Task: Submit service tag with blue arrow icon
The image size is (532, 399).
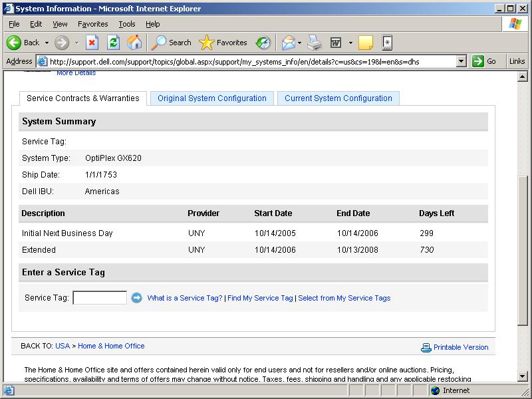Action: click(136, 298)
